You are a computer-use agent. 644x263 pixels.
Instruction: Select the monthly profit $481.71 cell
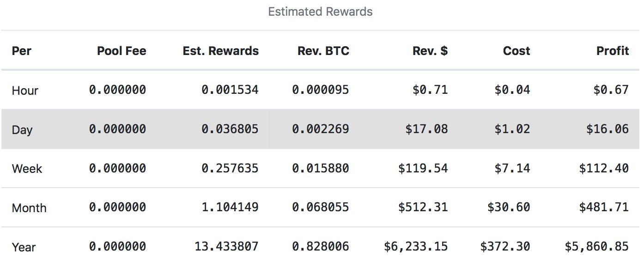tap(604, 208)
